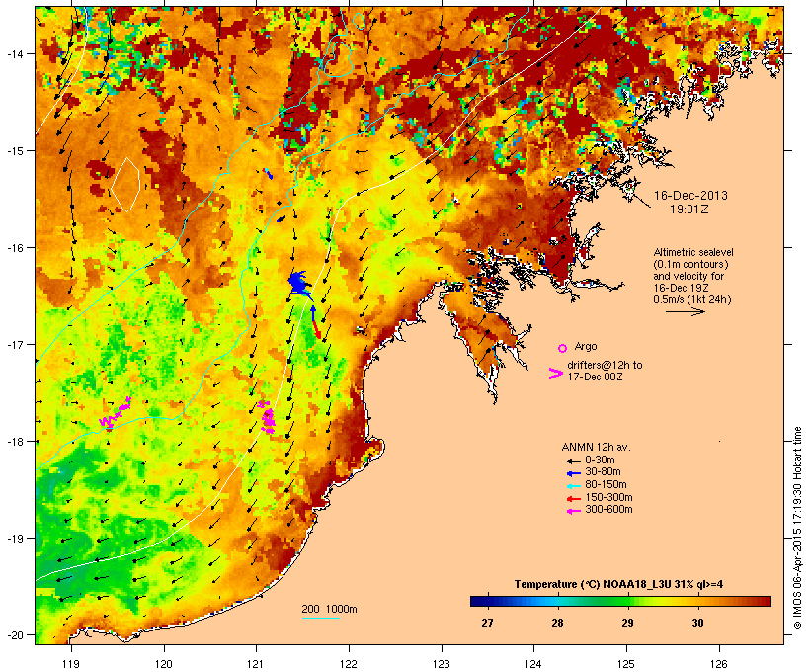The image size is (810, 672).
Task: Click the '30-80m' depth label
Action: pyautogui.click(x=603, y=472)
